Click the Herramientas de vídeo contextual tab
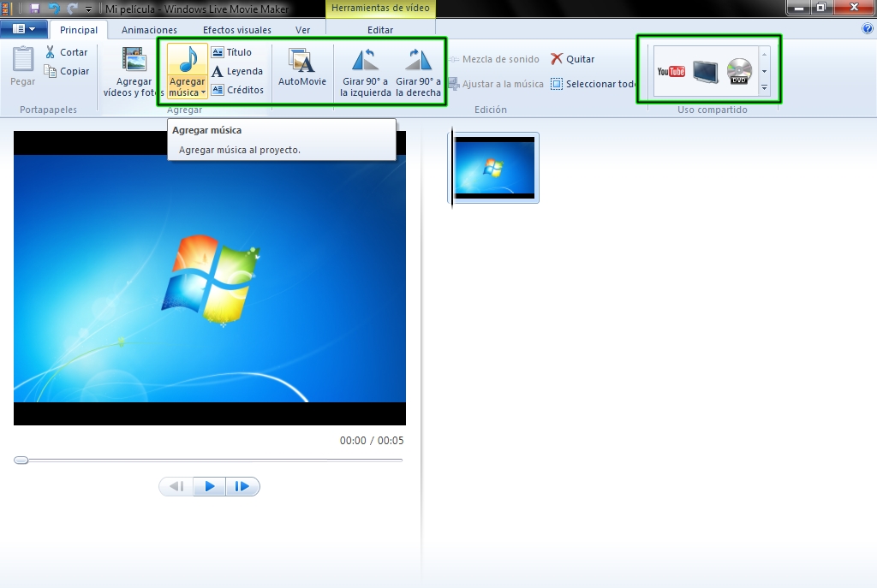The height and width of the screenshot is (588, 877). click(x=380, y=9)
